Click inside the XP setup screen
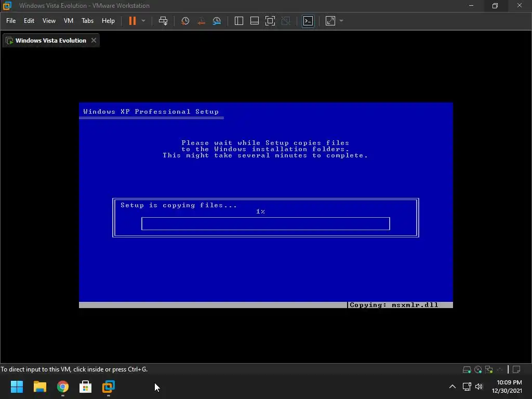 [x=266, y=205]
